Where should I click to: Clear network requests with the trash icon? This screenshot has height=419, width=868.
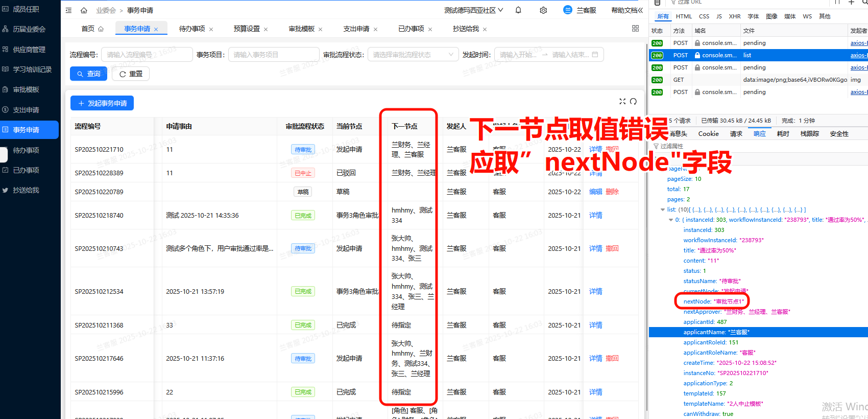(x=658, y=3)
